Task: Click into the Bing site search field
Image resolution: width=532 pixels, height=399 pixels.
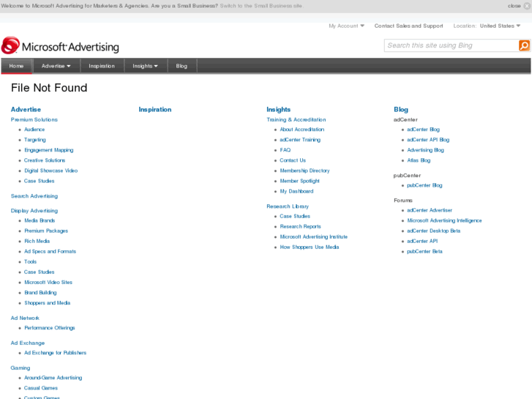Action: [452, 45]
